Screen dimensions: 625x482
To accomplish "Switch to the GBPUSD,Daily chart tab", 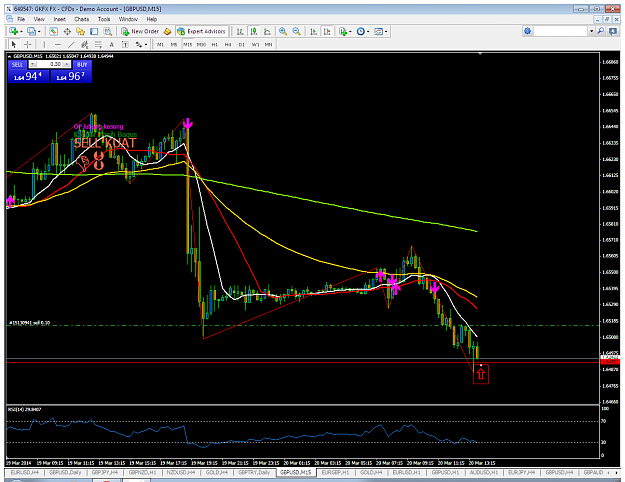I will (x=65, y=472).
